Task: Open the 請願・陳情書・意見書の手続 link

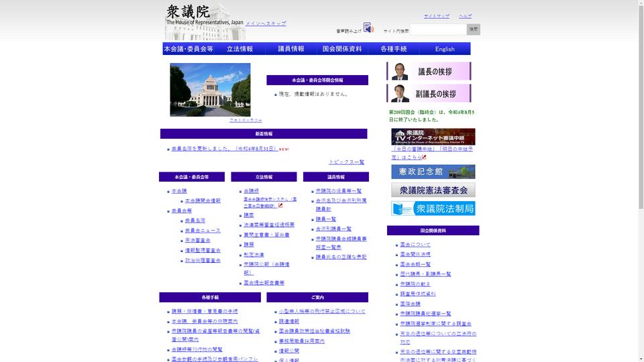Action: tap(205, 312)
